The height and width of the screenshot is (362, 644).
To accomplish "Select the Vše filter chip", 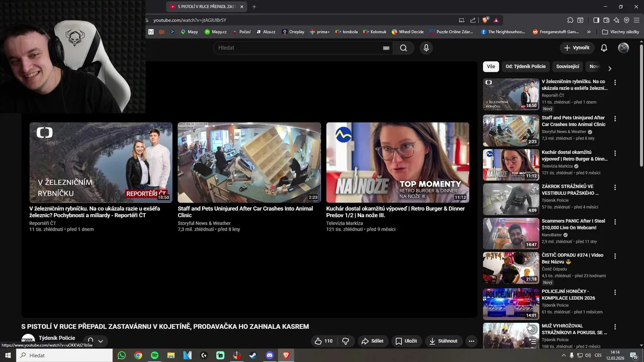I will tap(491, 66).
